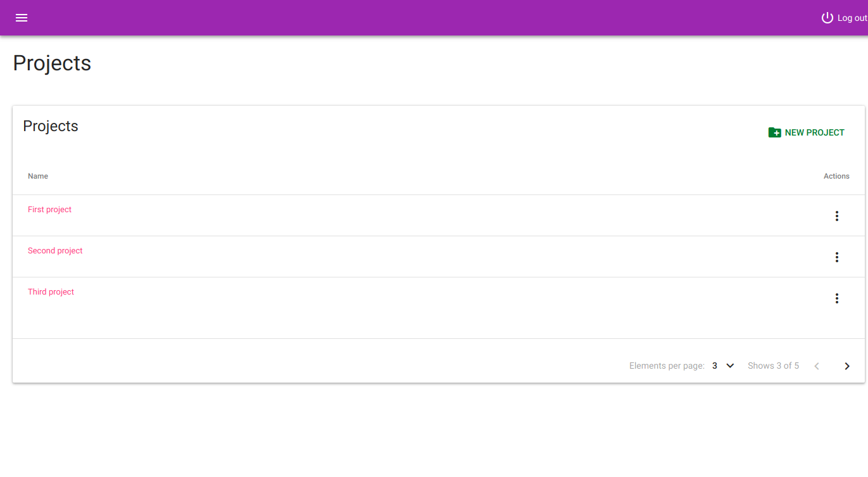The width and height of the screenshot is (868, 477).
Task: Open actions menu for Second project
Action: pyautogui.click(x=836, y=257)
